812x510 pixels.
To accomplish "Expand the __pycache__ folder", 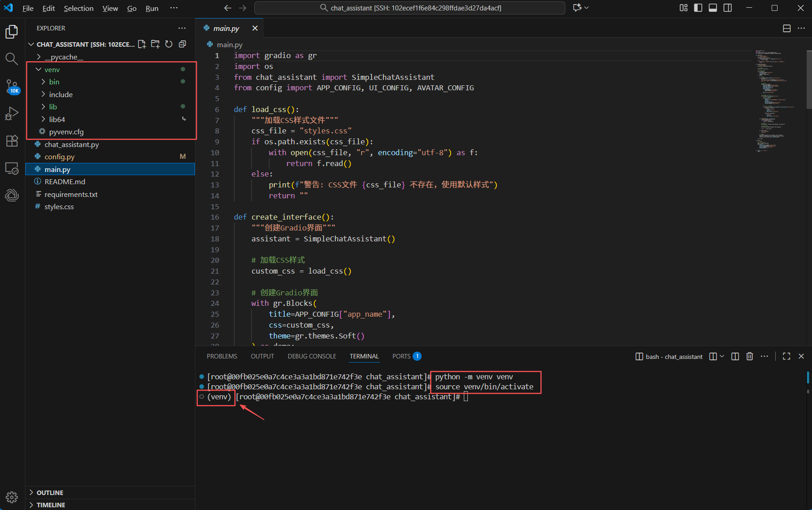I will point(63,57).
